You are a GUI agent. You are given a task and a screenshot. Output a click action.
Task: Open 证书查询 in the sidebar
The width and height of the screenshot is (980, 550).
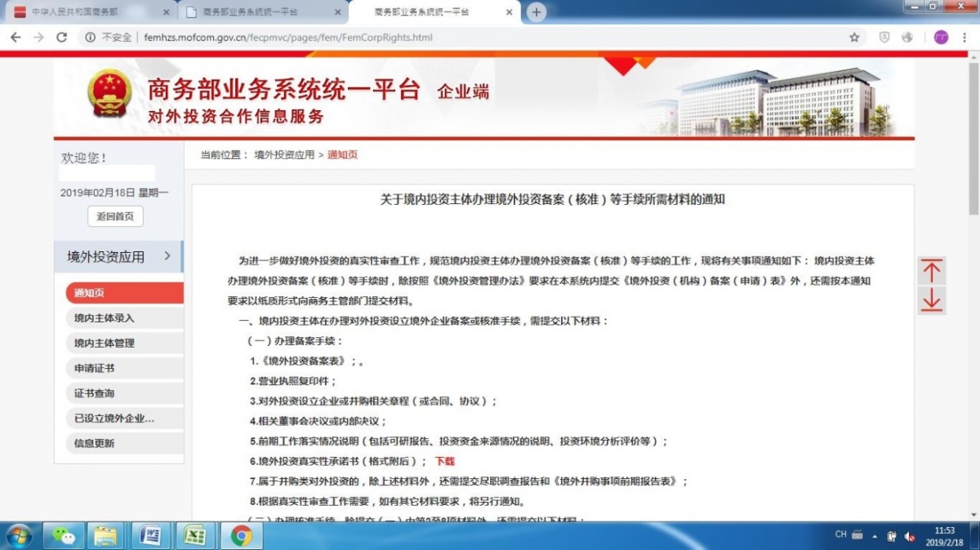coord(124,393)
